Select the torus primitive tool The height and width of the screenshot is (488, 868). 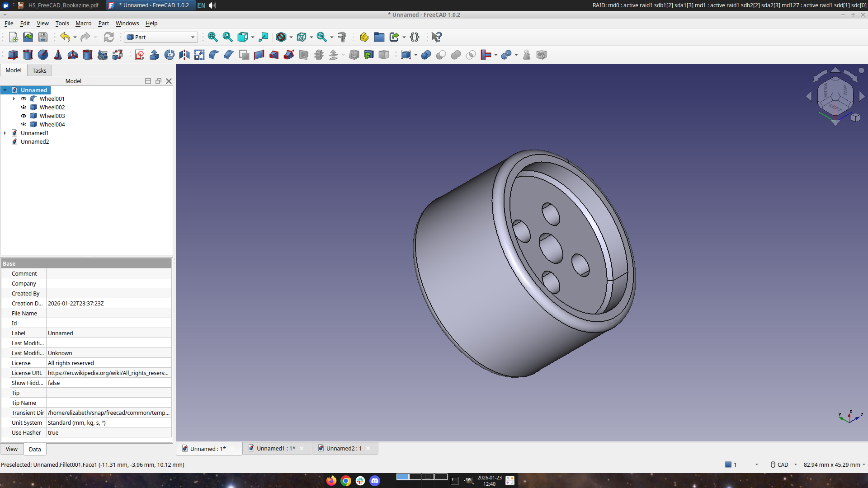tap(73, 55)
